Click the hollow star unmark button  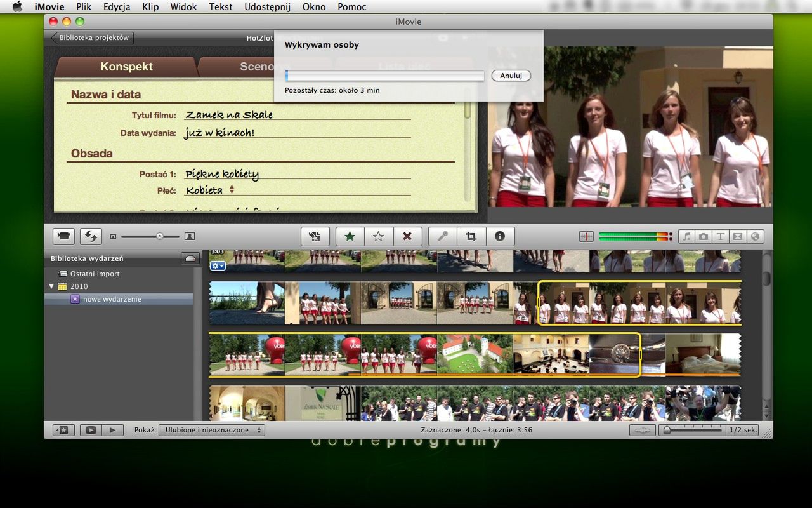pyautogui.click(x=378, y=236)
